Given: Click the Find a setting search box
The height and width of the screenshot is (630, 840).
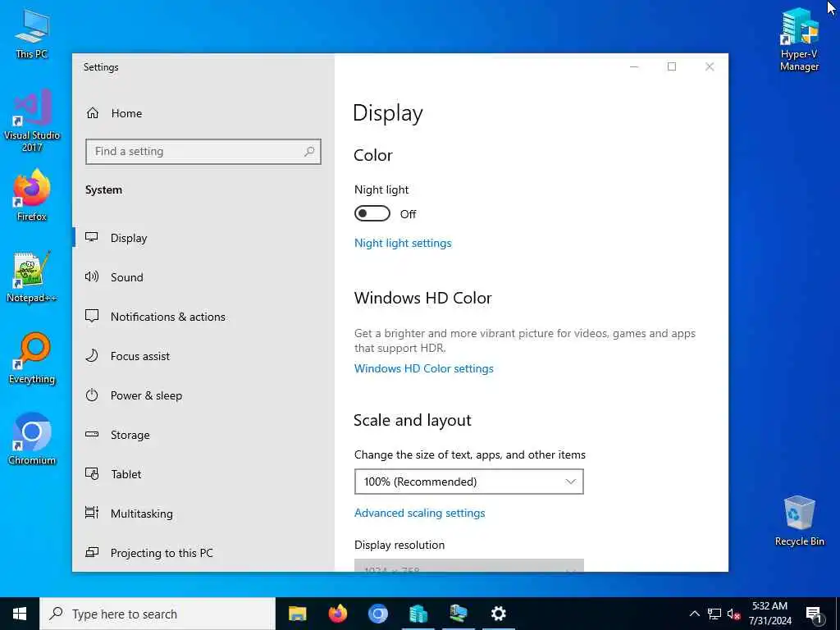Looking at the screenshot, I should 203,152.
